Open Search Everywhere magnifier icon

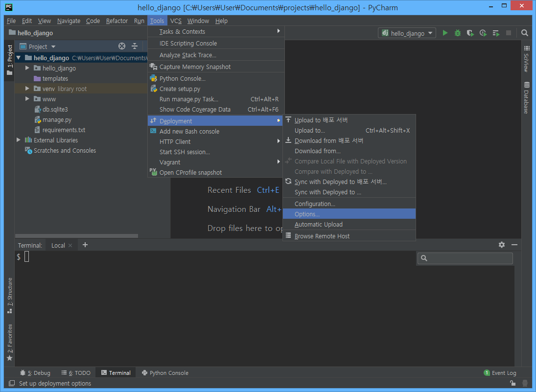pyautogui.click(x=525, y=33)
